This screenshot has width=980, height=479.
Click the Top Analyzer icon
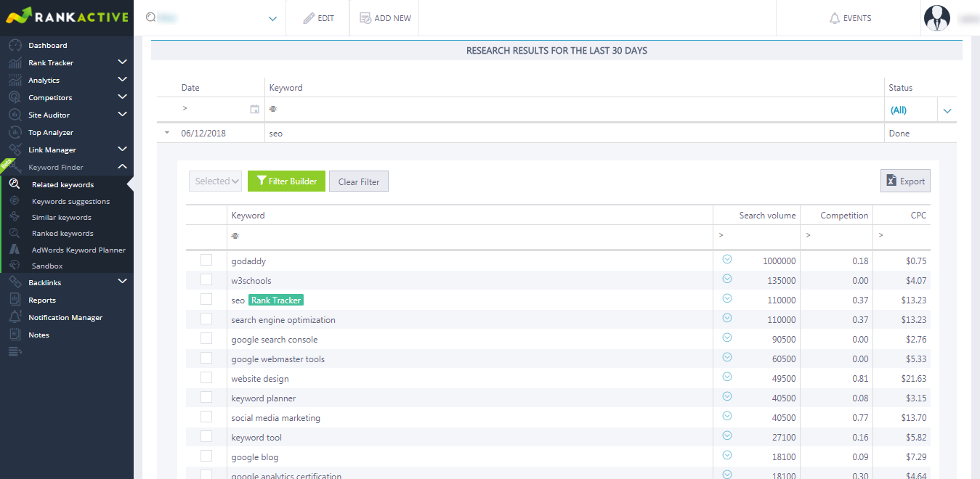[15, 132]
